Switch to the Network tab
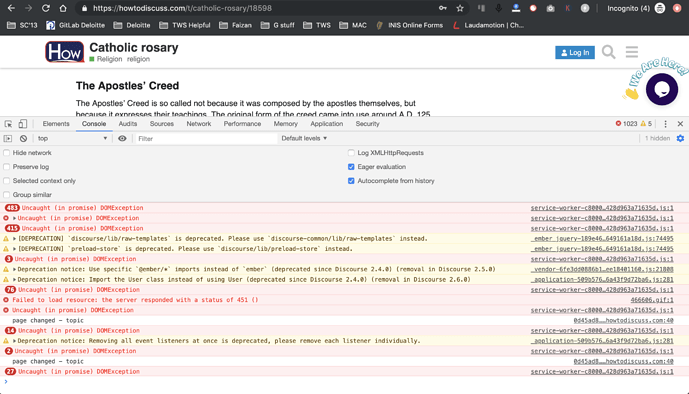Screen dimensions: 689x394 (199, 124)
